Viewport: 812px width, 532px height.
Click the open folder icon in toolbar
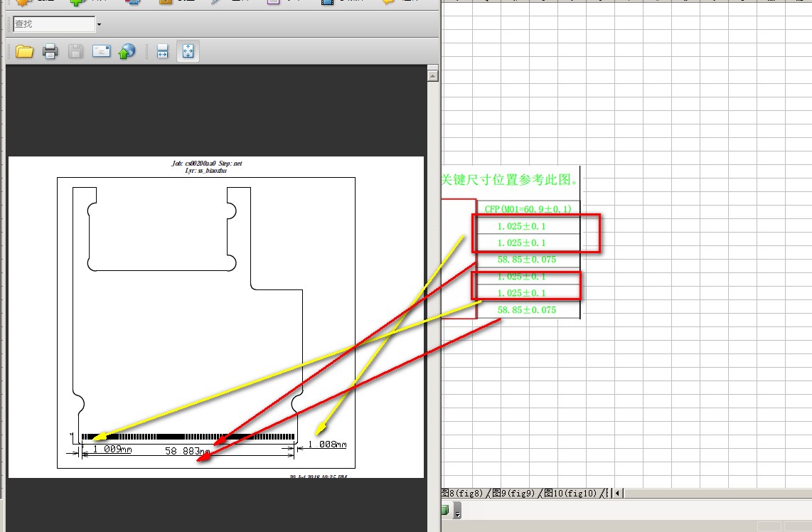tap(24, 51)
